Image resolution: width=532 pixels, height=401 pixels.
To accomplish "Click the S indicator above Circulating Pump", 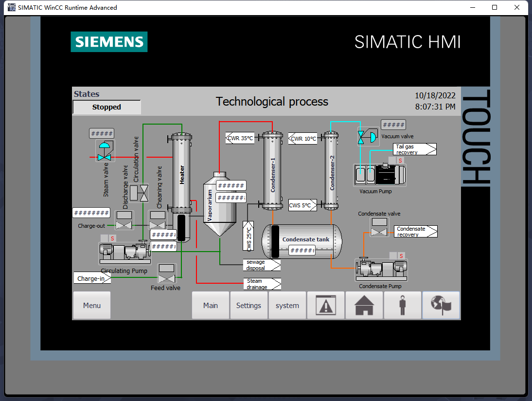I will [x=112, y=238].
